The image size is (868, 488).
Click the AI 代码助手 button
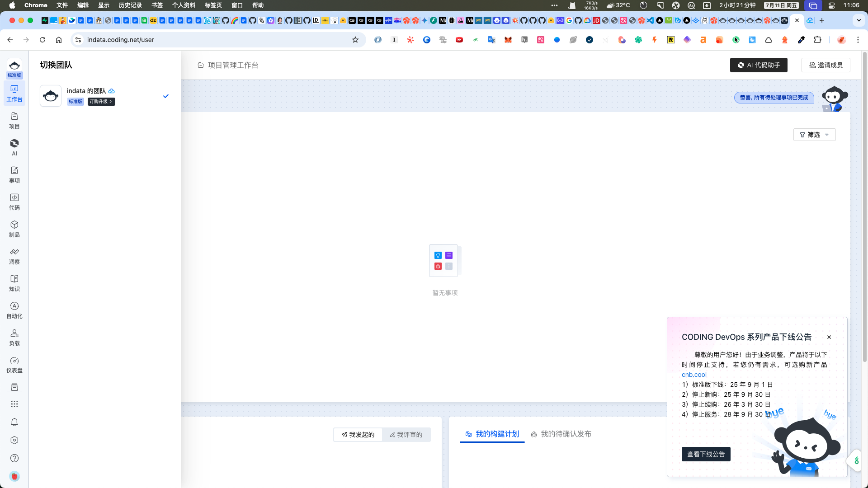tap(759, 65)
